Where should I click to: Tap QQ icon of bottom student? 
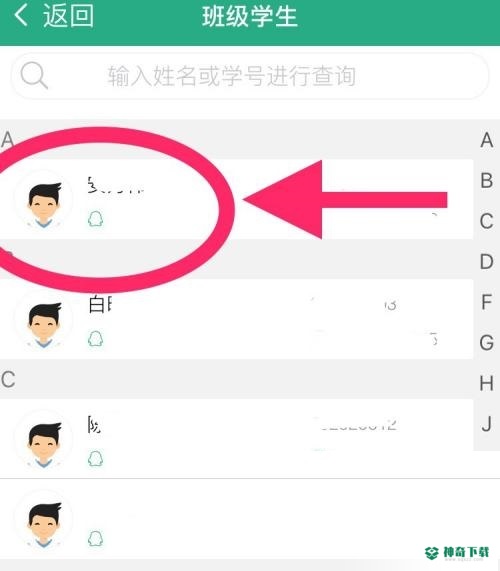point(95,539)
